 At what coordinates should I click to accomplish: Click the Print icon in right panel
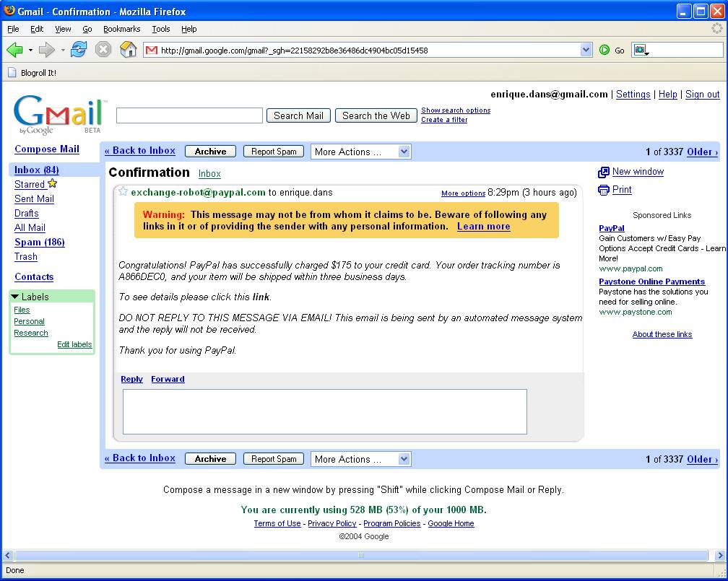(x=604, y=191)
